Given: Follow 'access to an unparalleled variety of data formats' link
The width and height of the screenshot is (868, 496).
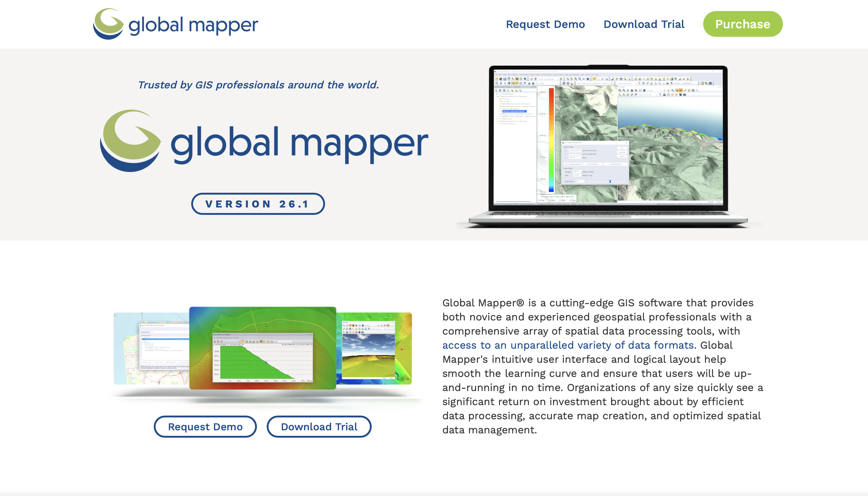Looking at the screenshot, I should (x=568, y=345).
